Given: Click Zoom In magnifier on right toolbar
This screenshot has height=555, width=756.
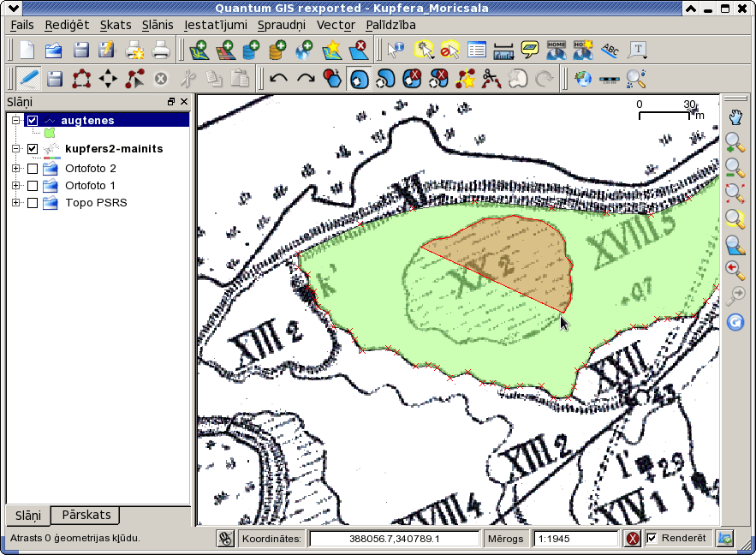Looking at the screenshot, I should 735,143.
